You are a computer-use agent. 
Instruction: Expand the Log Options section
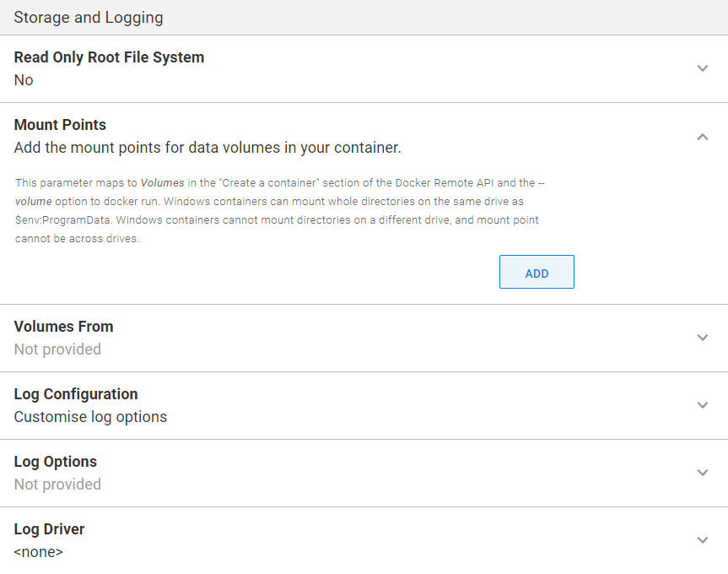click(702, 473)
